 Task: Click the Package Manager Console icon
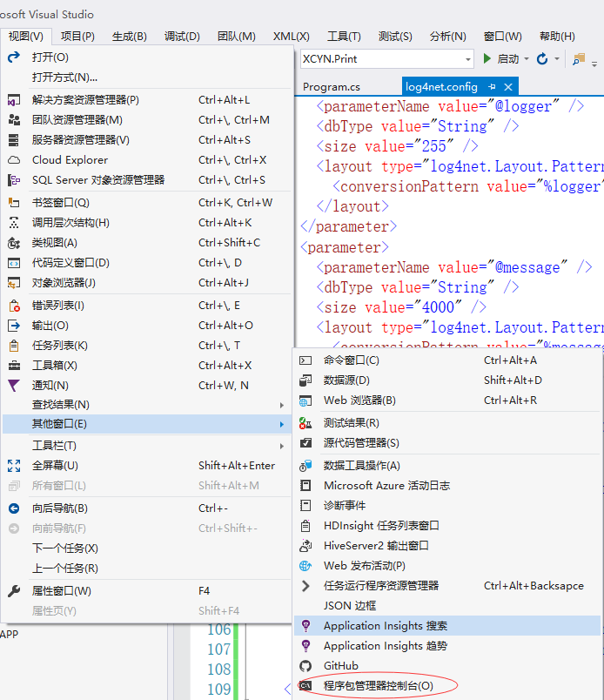pyautogui.click(x=305, y=685)
